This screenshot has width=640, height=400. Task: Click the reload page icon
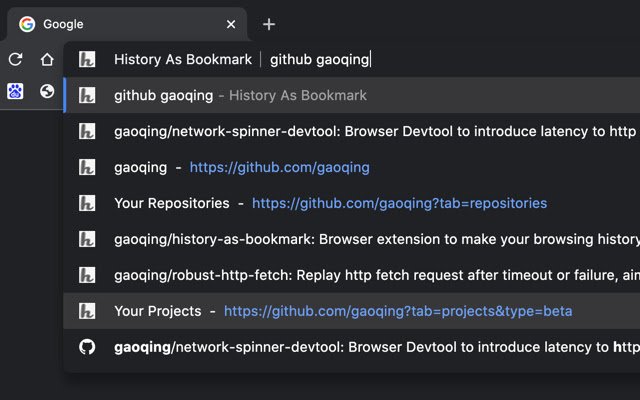15,60
